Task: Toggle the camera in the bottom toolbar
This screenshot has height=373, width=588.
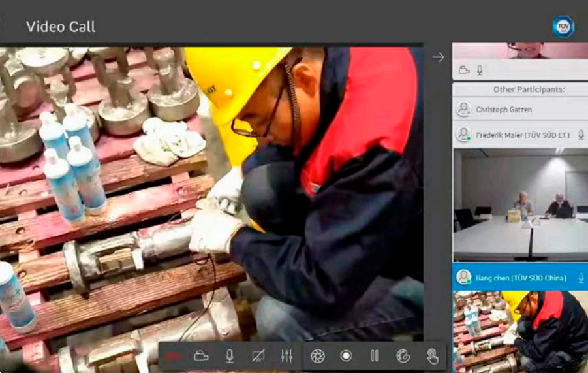Action: pyautogui.click(x=201, y=356)
